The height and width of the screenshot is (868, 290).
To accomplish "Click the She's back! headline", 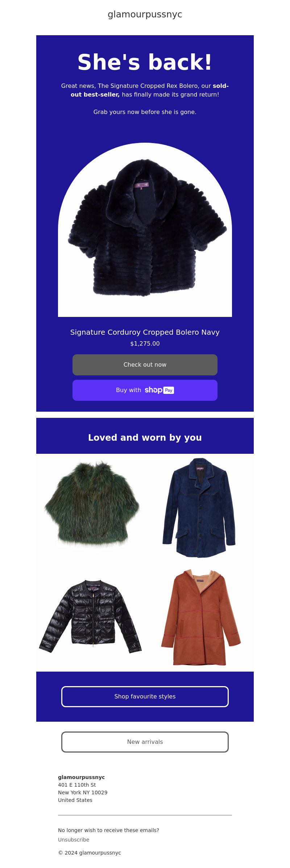I will pos(145,62).
